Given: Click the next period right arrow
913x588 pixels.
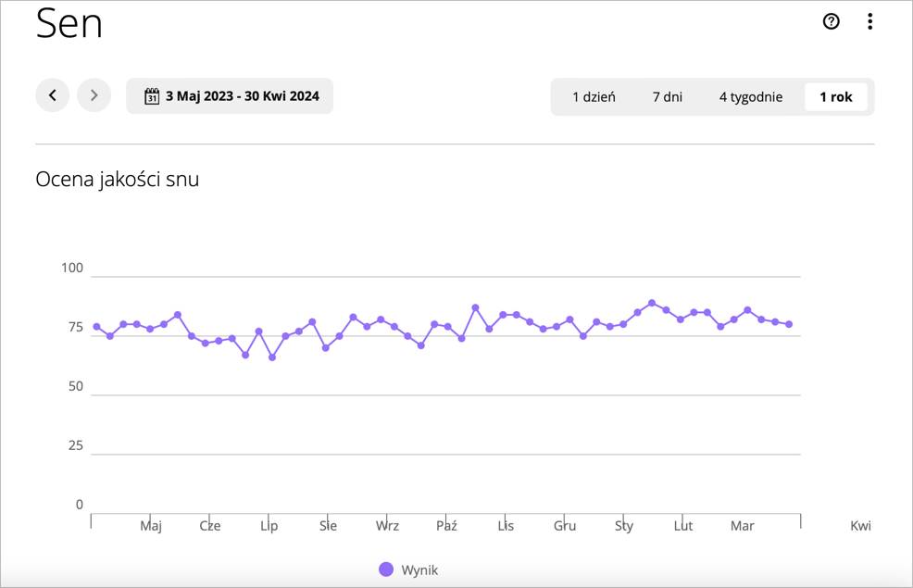Looking at the screenshot, I should pos(94,95).
